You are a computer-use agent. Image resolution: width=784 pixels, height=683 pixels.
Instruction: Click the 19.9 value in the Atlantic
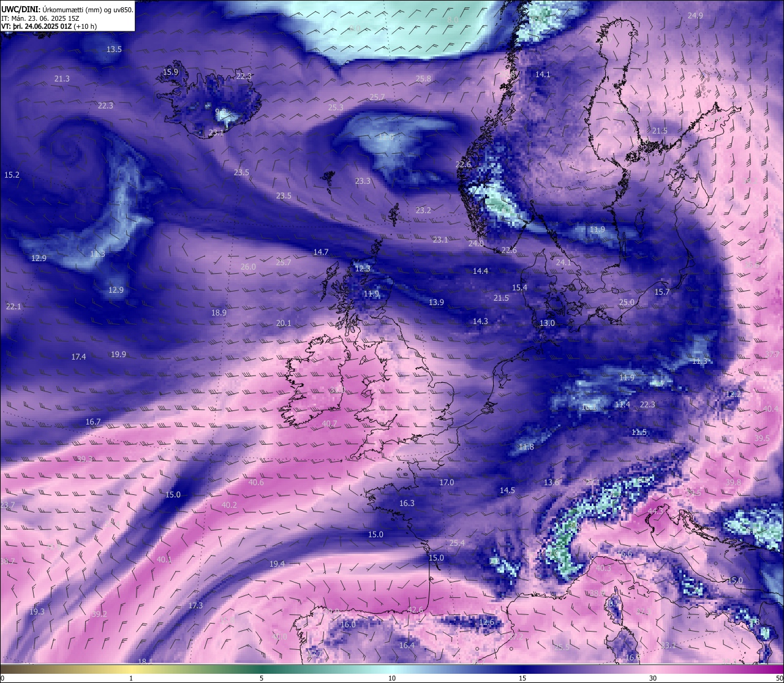coord(118,355)
